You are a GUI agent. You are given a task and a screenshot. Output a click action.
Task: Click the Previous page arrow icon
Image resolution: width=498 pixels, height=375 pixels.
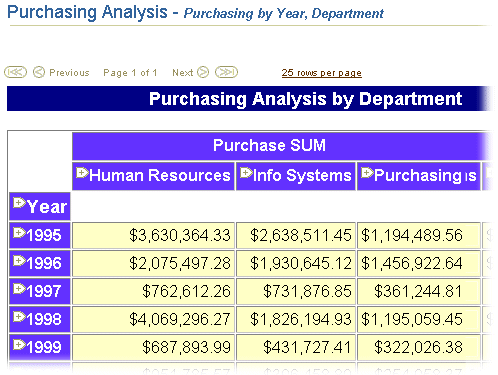click(39, 72)
